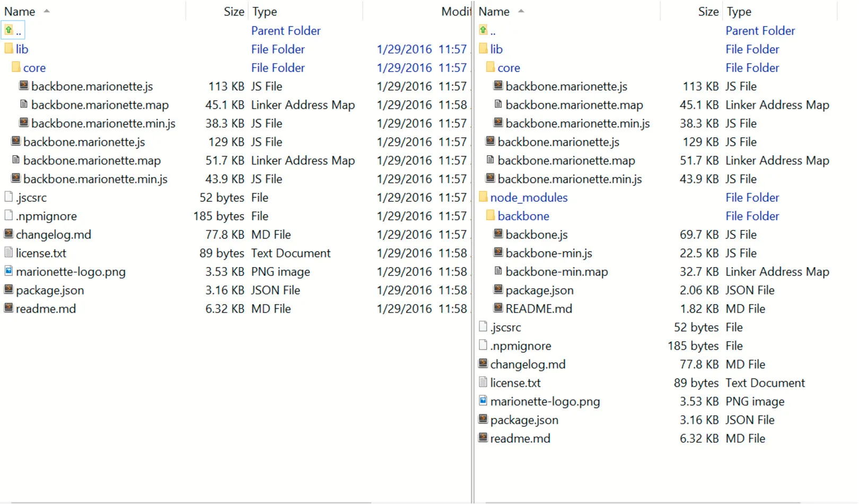This screenshot has width=859, height=504.
Task: Click the core folder icon in left pane
Action: point(16,67)
